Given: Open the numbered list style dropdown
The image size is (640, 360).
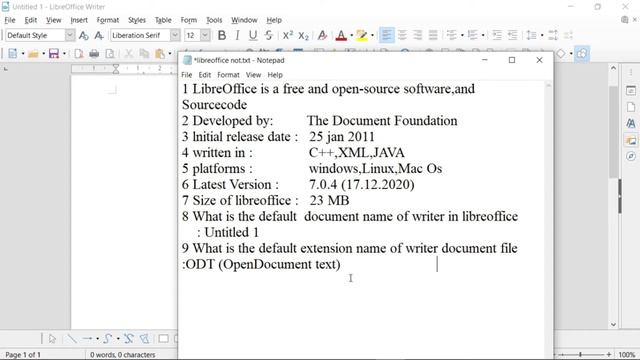Looking at the screenshot, I should [483, 36].
